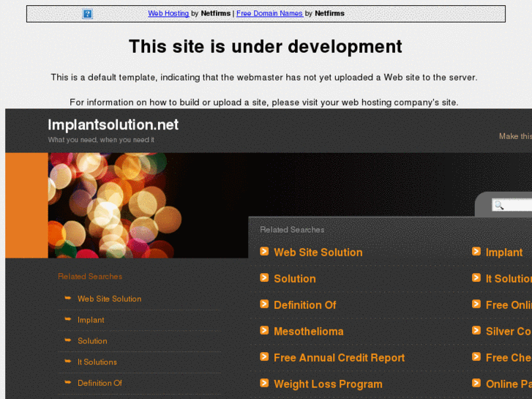Open the Free Domain Names link

[269, 14]
